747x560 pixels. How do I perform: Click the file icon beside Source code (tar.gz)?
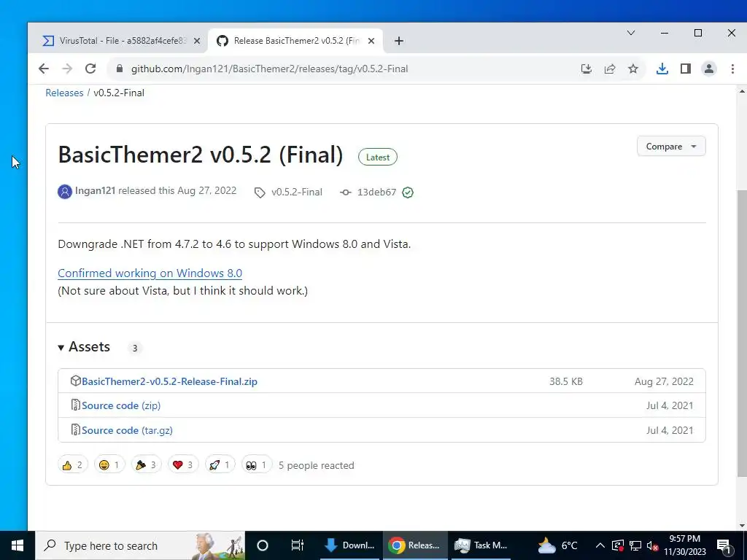[x=75, y=430]
